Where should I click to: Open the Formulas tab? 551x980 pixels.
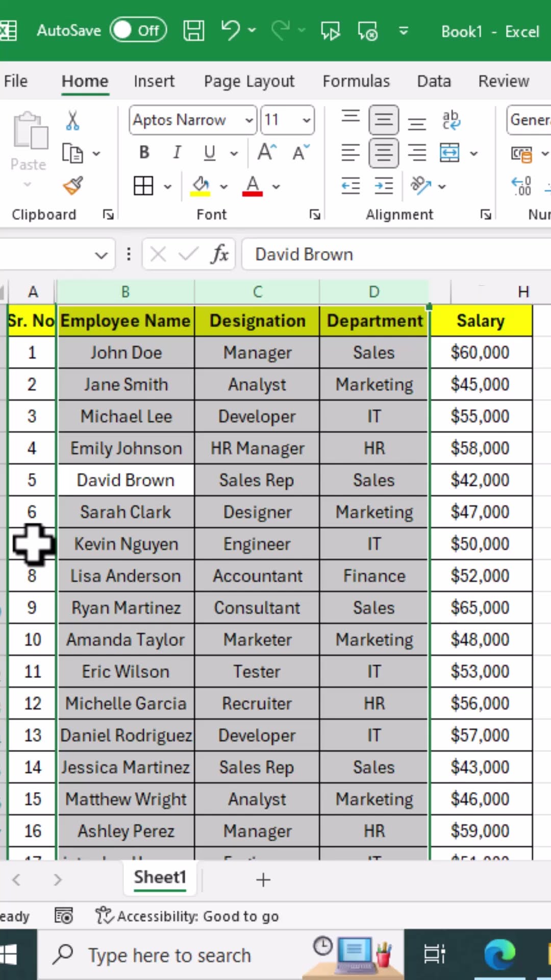pyautogui.click(x=356, y=81)
